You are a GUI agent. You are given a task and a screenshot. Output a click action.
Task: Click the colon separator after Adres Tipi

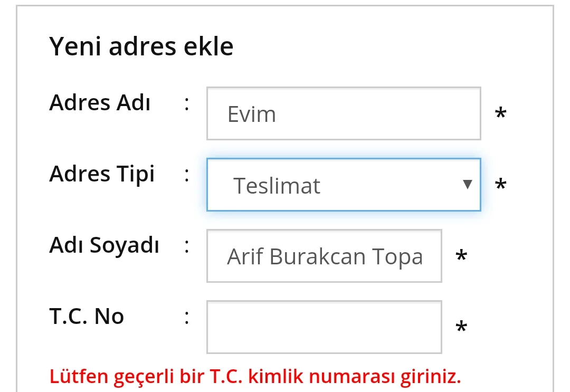pos(186,174)
